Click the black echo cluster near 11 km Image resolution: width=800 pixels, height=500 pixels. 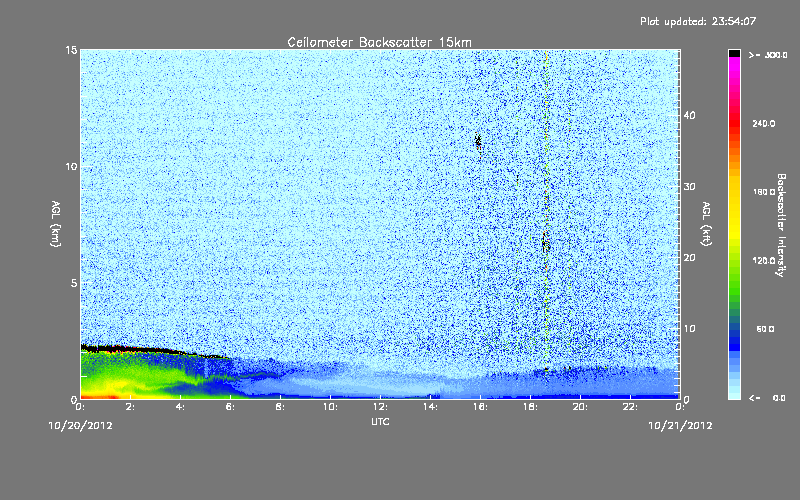click(478, 141)
